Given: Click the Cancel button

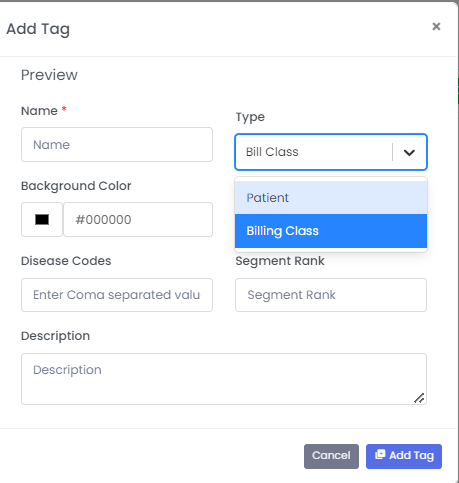Looking at the screenshot, I should point(331,456).
